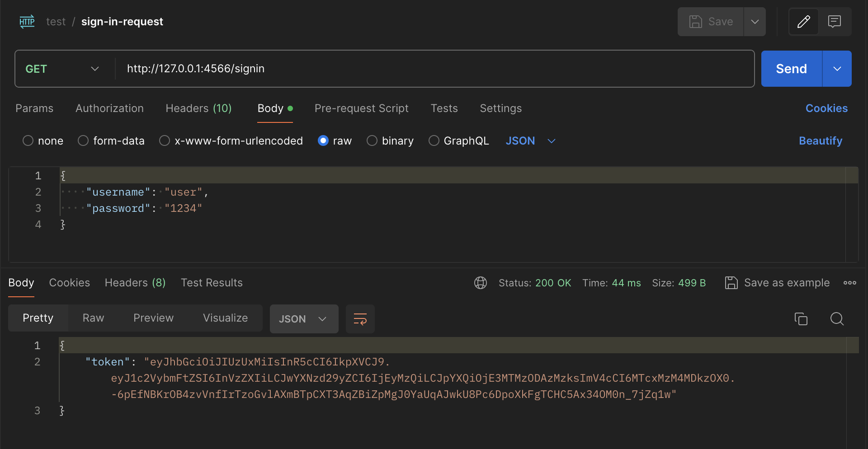Click the HTTP request type icon
Screen dimensions: 868x449
click(x=27, y=21)
